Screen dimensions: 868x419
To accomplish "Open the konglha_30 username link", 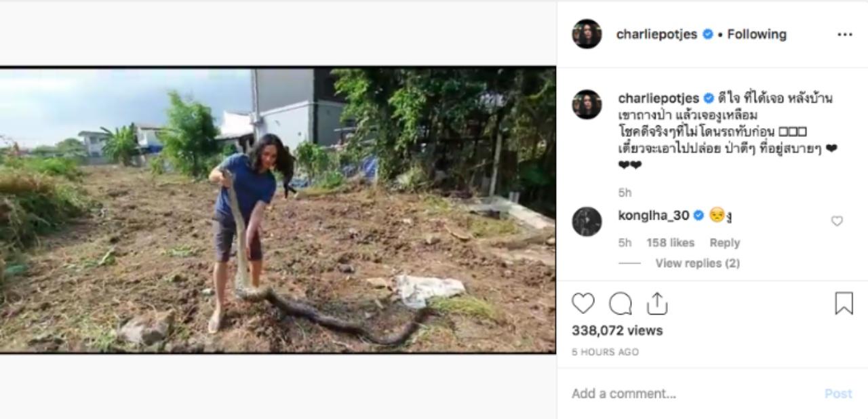I will (x=654, y=216).
